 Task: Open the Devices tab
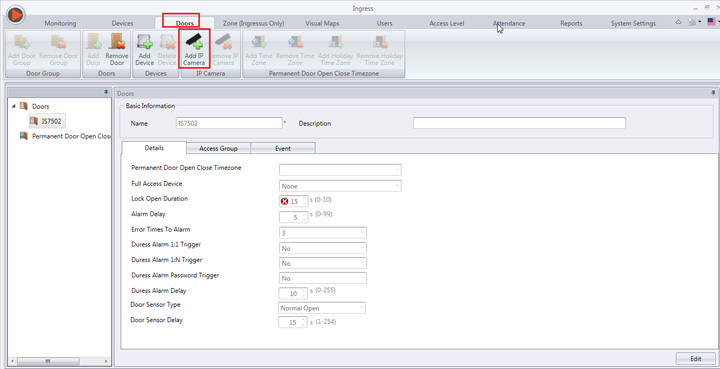(123, 23)
